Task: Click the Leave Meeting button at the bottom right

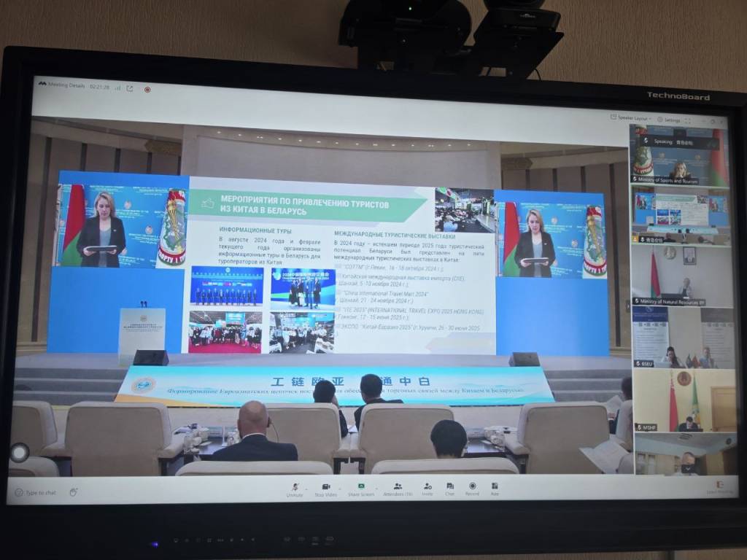Action: pos(719,488)
